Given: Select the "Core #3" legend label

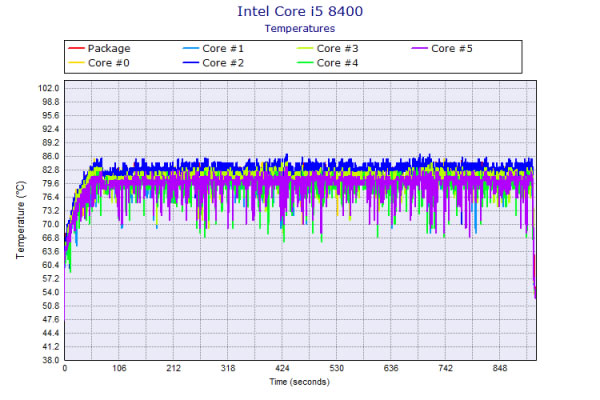Looking at the screenshot, I should coord(338,49).
